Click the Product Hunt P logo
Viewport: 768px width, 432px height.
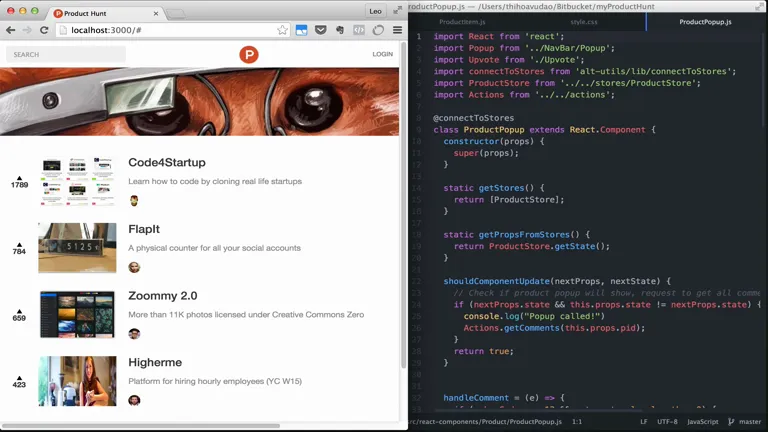(249, 54)
